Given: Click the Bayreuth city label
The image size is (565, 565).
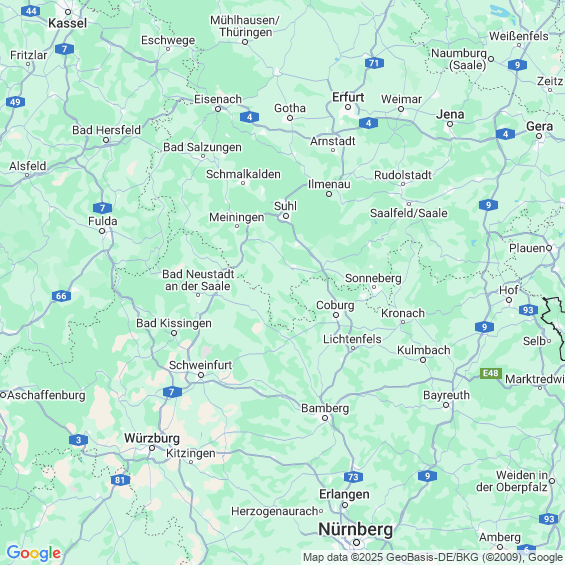Looking at the screenshot, I should (x=446, y=395).
